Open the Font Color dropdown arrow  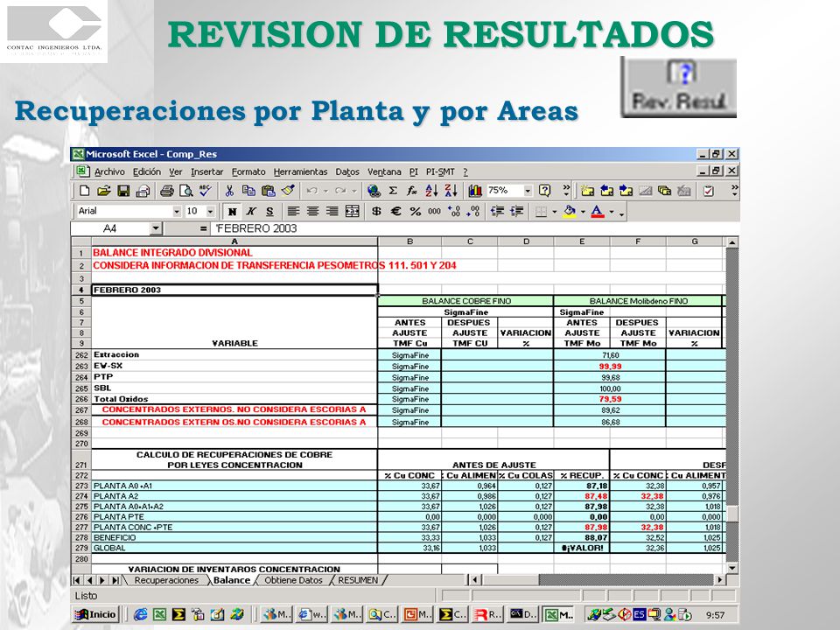(x=612, y=212)
